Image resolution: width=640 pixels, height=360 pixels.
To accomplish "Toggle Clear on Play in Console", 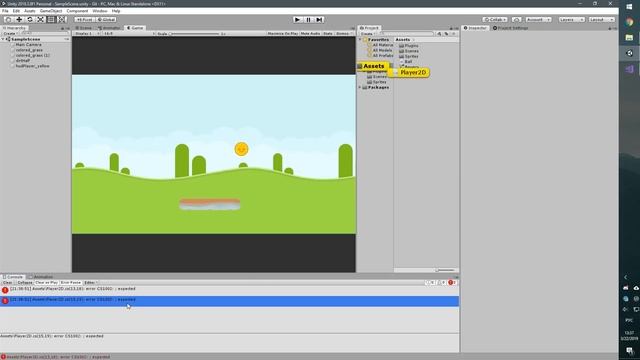I will (x=47, y=282).
